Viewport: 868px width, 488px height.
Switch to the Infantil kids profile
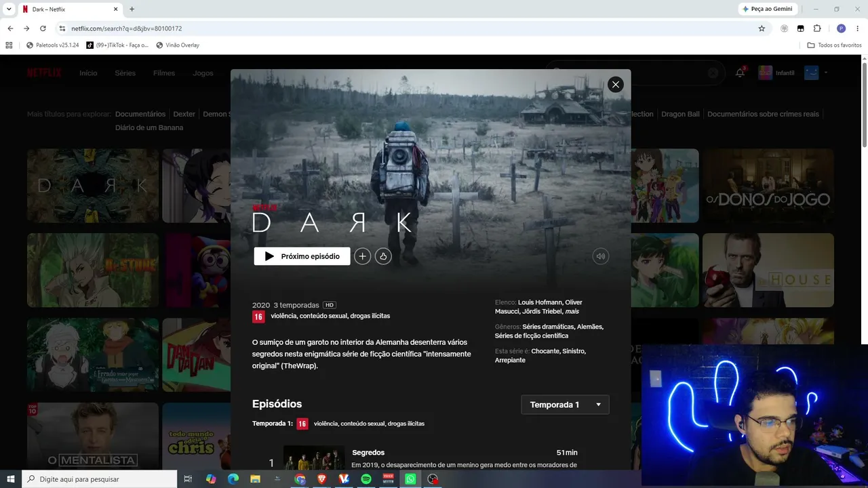776,73
